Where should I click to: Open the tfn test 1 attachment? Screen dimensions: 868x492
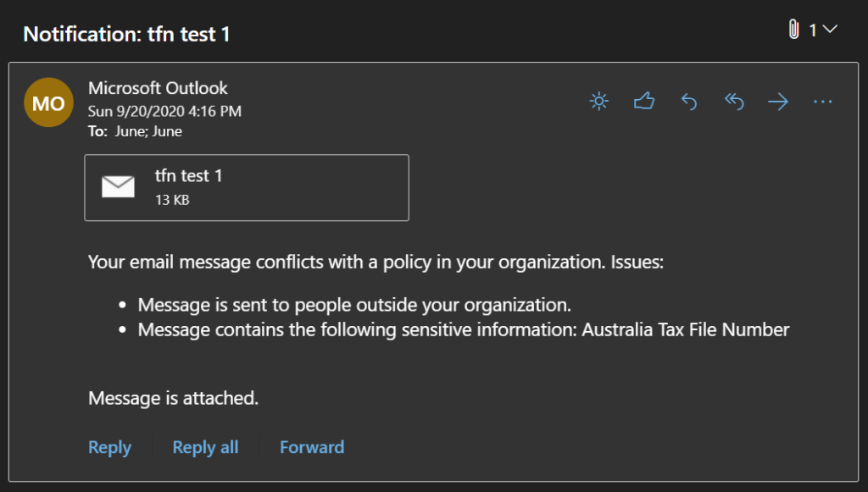pos(247,187)
